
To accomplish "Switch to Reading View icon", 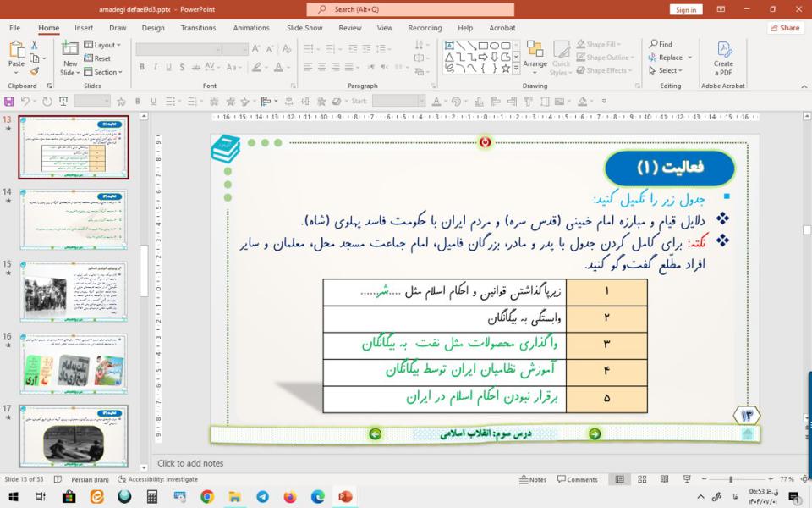I will coord(665,479).
